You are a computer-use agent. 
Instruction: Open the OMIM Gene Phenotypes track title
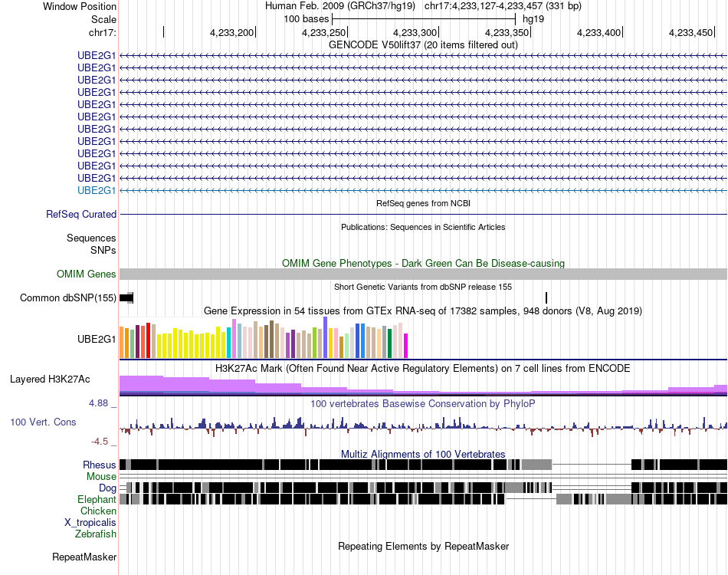(x=423, y=263)
